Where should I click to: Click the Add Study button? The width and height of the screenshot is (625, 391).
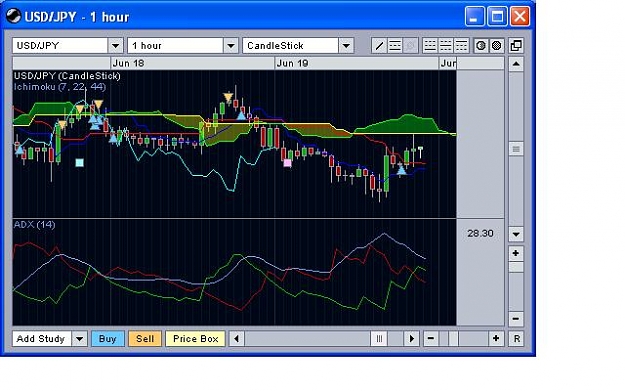click(x=42, y=339)
